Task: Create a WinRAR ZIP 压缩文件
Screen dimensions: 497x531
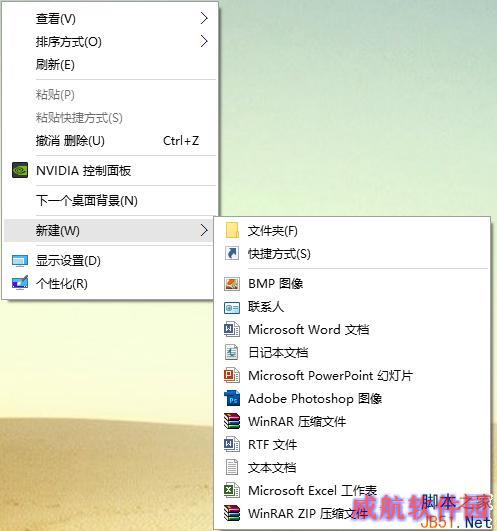Action: [352, 513]
